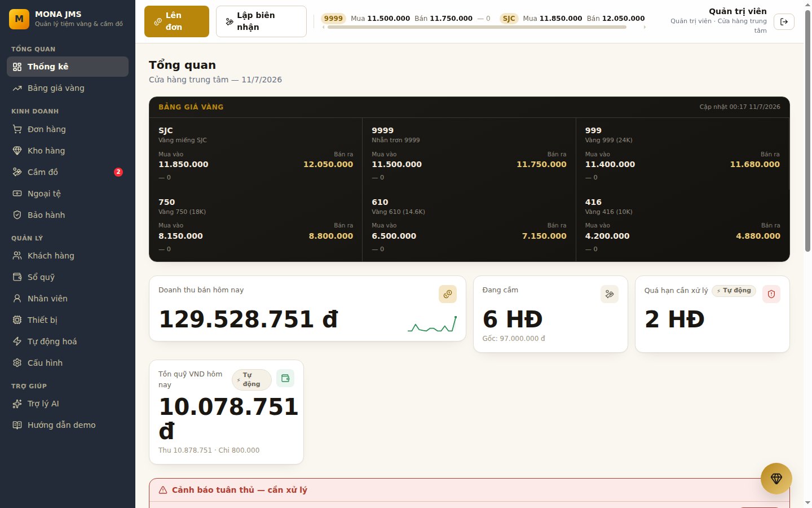Click the 10.078.751 đ fund balance

click(228, 419)
